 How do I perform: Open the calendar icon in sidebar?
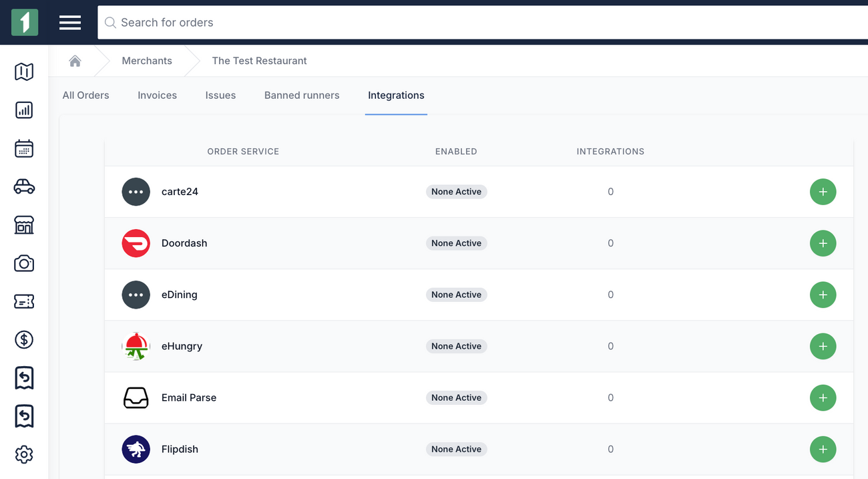24,148
